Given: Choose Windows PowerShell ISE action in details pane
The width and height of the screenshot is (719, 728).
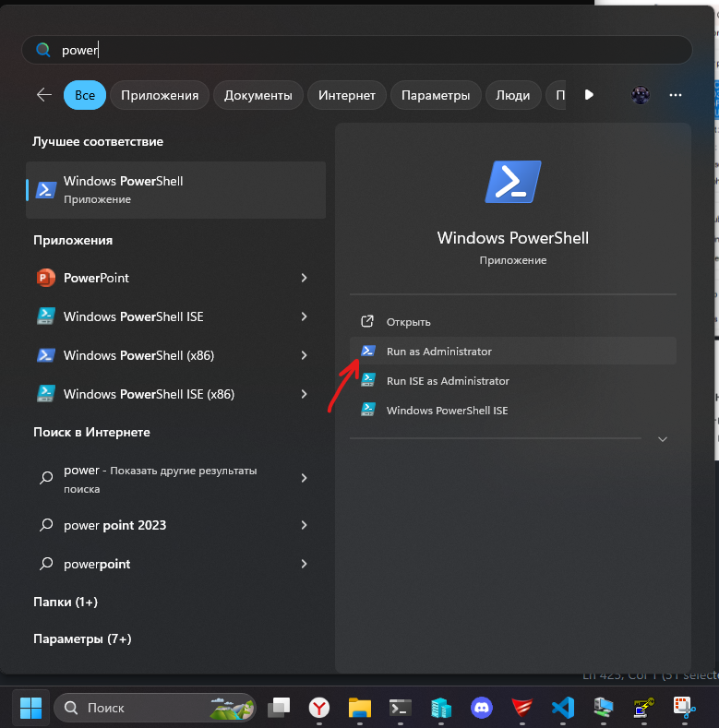Looking at the screenshot, I should (513, 410).
